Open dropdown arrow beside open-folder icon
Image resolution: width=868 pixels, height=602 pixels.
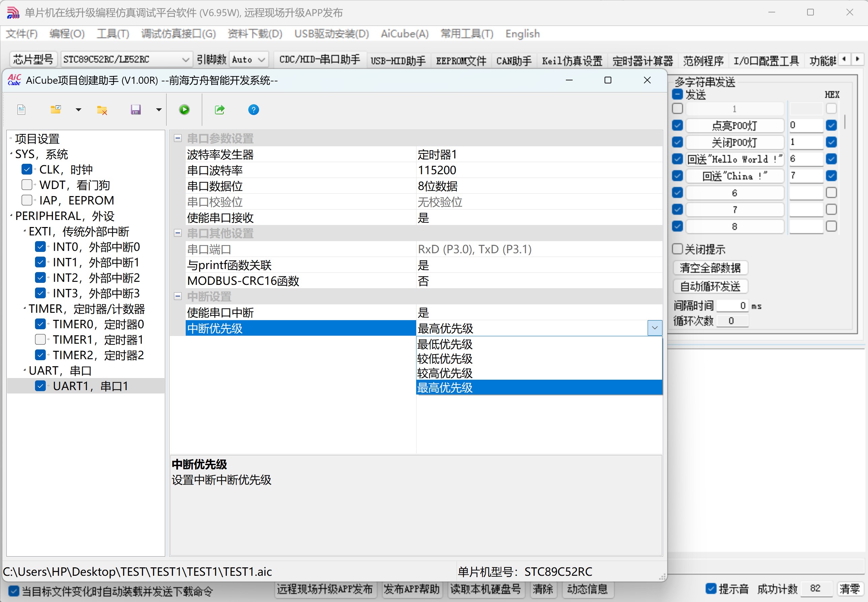[78, 110]
